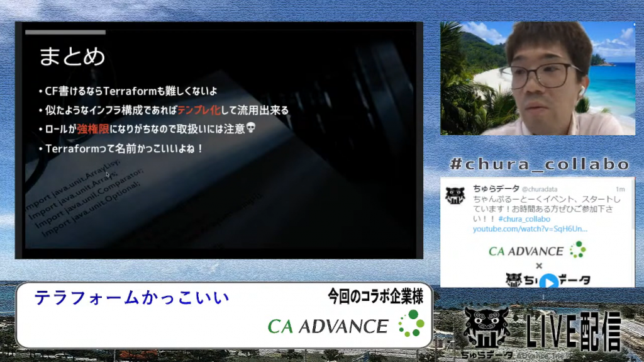Click the まとめ slide title

(x=72, y=57)
